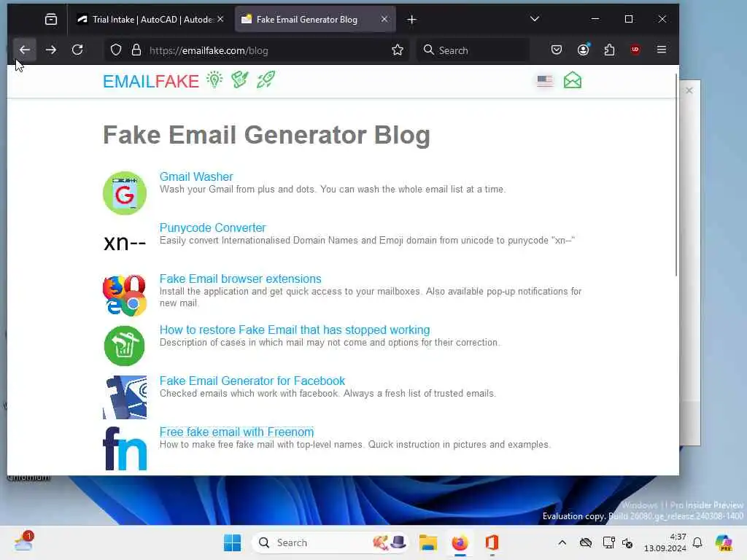The image size is (747, 560).
Task: Open File Explorer from the taskbar
Action: click(427, 542)
